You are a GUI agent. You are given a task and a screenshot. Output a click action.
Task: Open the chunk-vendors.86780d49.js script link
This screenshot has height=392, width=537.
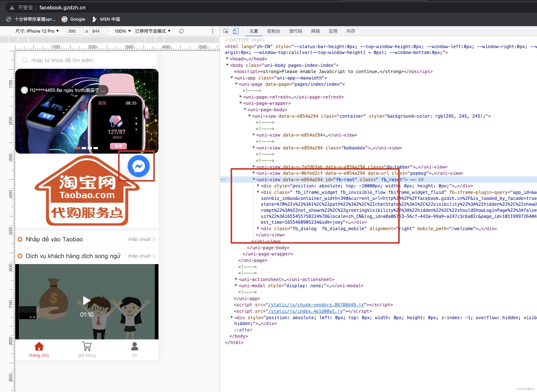(316, 305)
